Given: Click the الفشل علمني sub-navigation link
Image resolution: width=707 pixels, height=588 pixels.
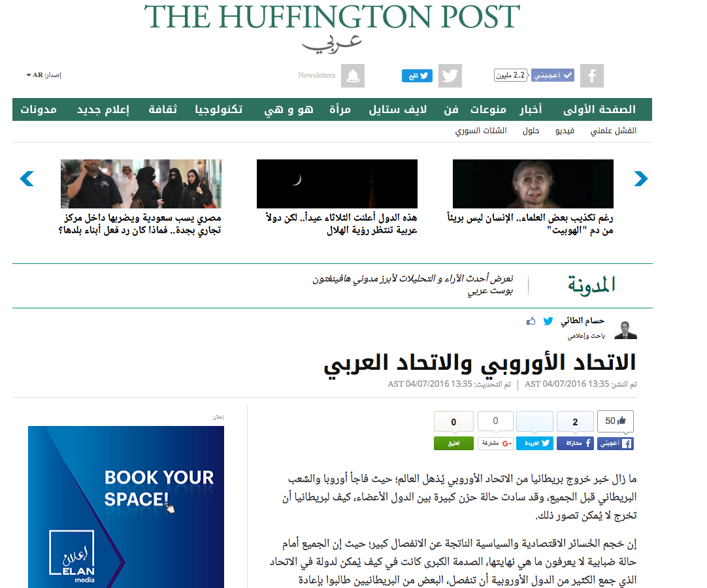Looking at the screenshot, I should point(613,131).
